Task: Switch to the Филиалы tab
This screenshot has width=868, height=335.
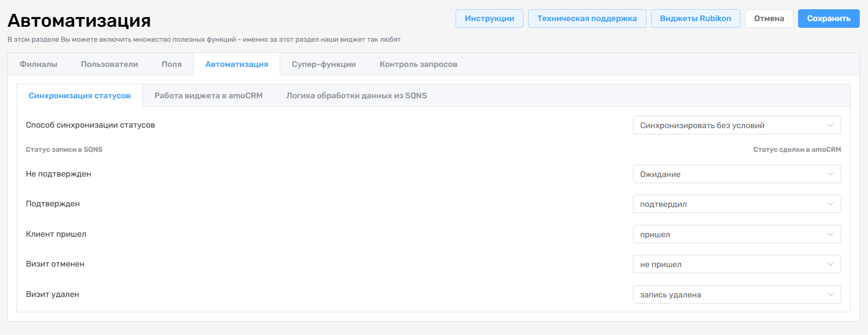Action: [x=39, y=64]
